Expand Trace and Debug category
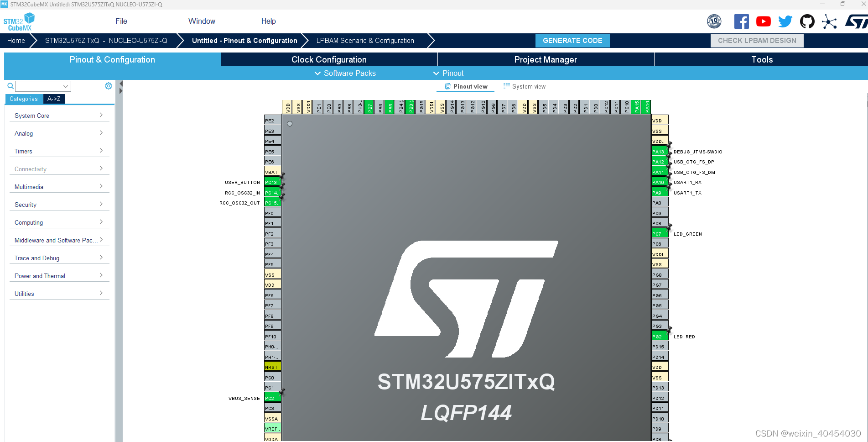The height and width of the screenshot is (442, 868). coord(59,258)
